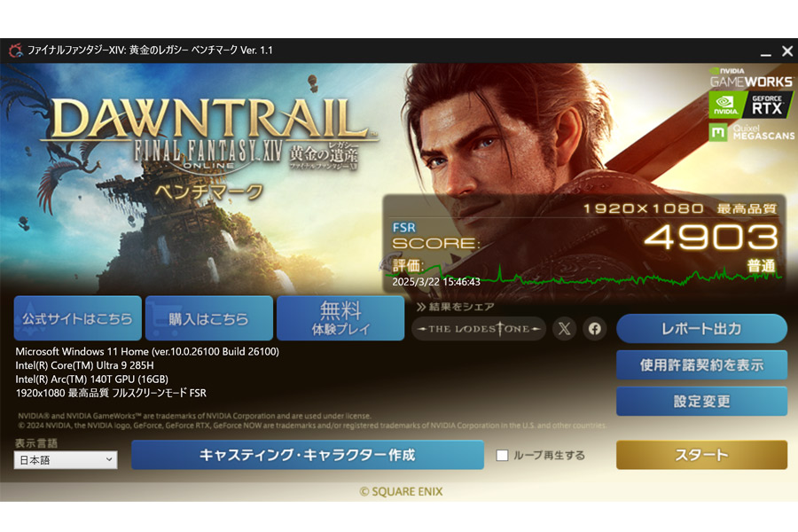Click the NVIDIA GameWorks logo
798x532 pixels.
pos(751,77)
